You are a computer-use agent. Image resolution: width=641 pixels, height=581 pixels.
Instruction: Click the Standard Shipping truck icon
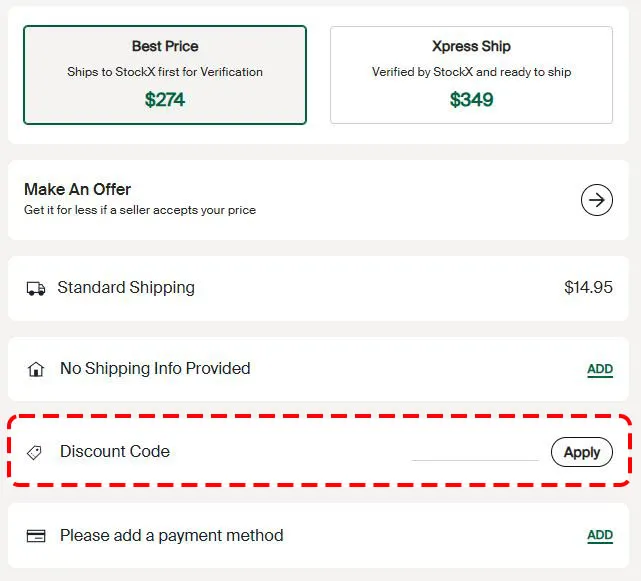coord(36,288)
